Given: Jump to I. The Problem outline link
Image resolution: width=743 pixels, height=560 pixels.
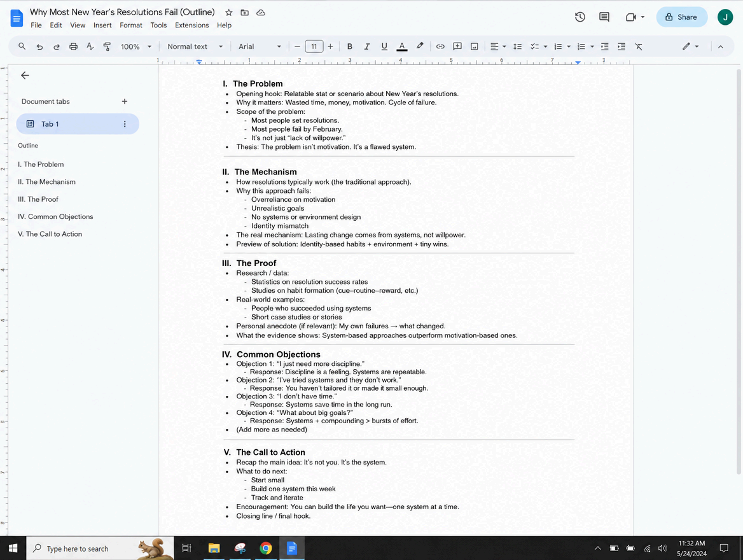Looking at the screenshot, I should coord(41,164).
